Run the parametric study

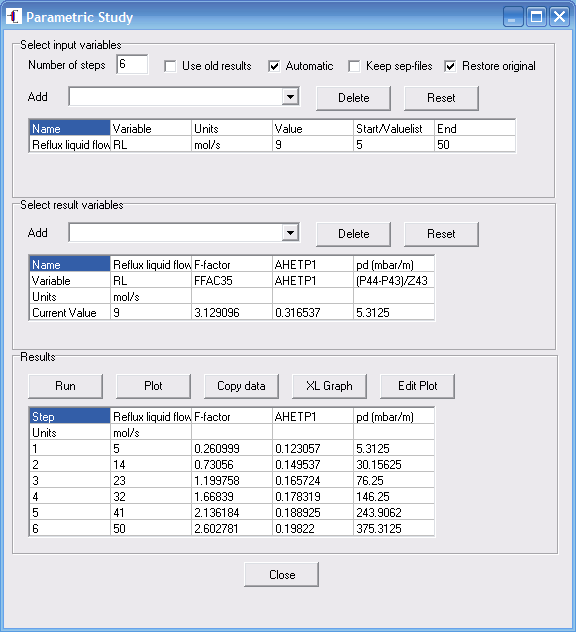pos(65,386)
